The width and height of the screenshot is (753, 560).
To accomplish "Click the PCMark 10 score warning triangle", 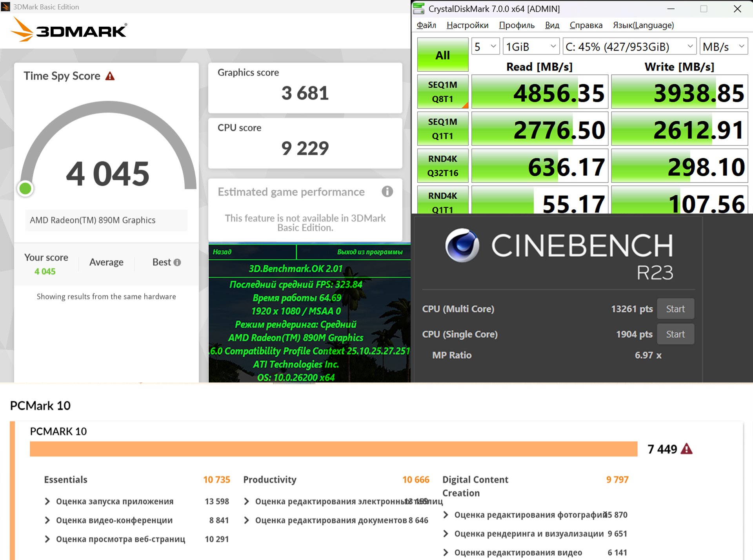I will (686, 449).
